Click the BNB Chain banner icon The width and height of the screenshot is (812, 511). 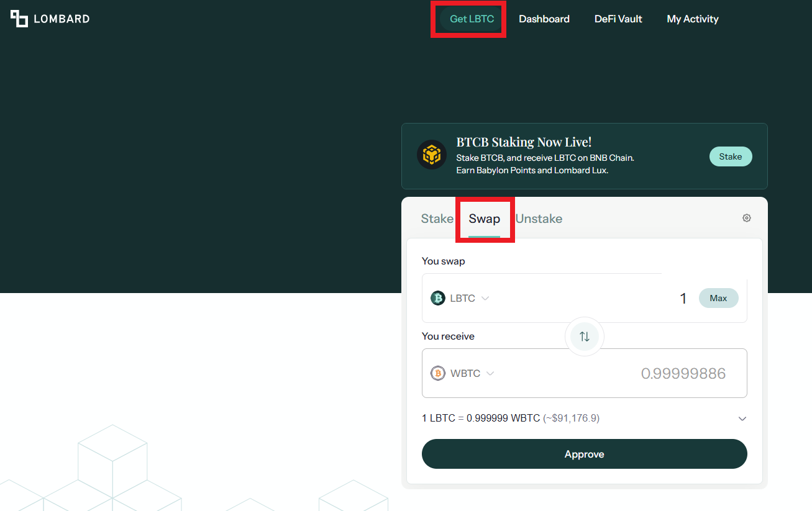tap(432, 155)
